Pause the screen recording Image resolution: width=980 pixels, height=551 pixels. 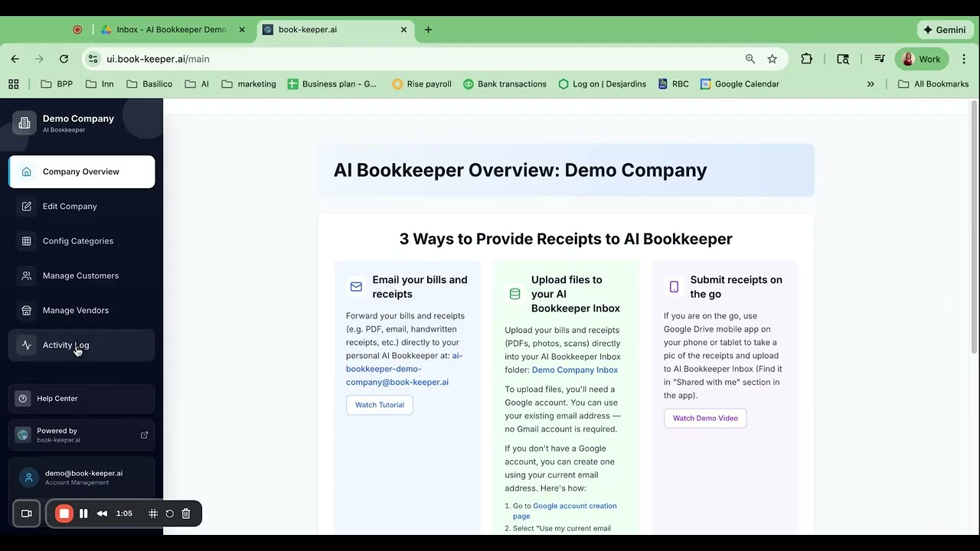pos(83,514)
